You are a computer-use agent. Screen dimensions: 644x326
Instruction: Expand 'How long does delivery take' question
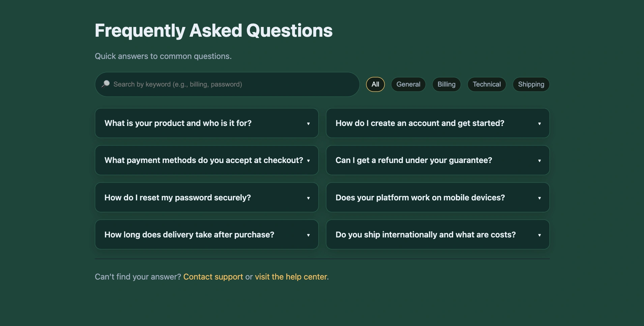click(x=207, y=234)
